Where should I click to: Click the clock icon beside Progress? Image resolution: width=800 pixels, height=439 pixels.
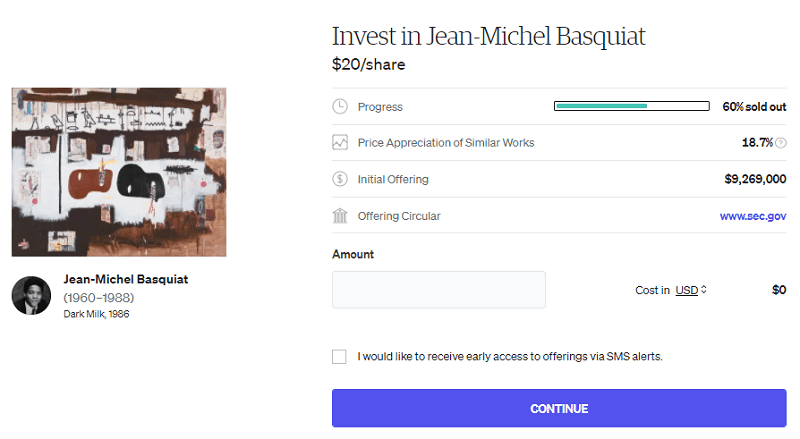(340, 106)
